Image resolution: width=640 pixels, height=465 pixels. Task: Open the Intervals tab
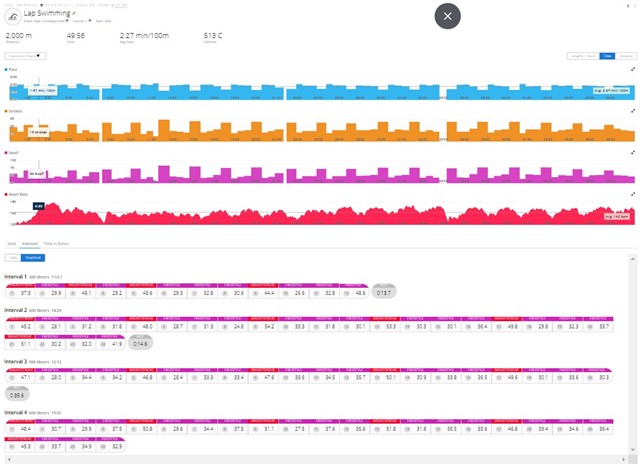point(30,244)
